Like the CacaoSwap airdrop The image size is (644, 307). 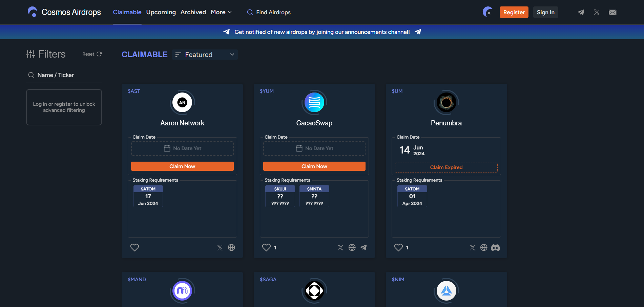(266, 247)
